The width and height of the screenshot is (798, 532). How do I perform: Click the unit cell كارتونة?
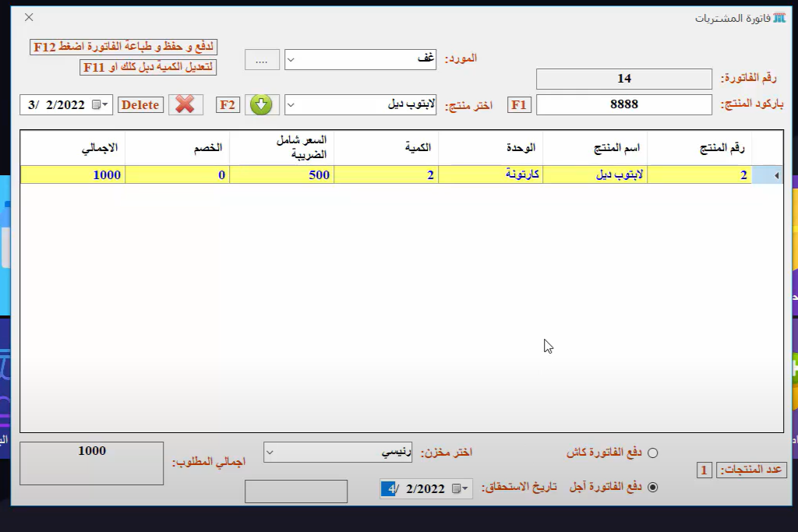(x=491, y=175)
